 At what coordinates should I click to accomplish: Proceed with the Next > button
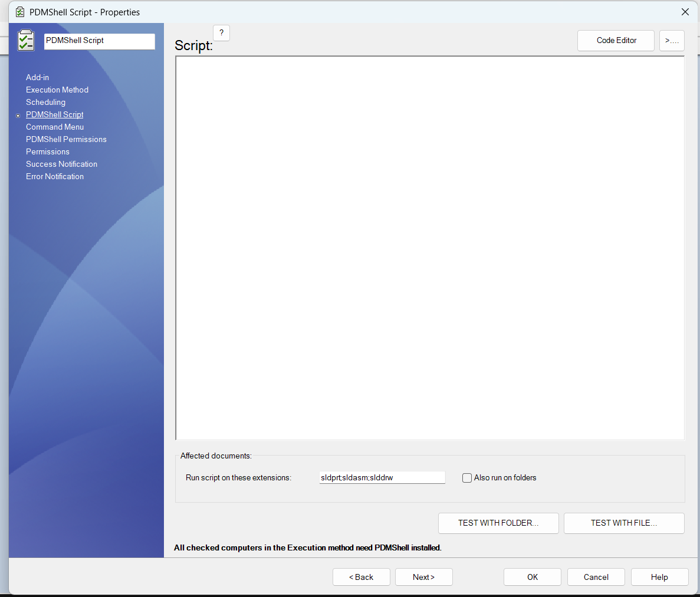coord(423,577)
